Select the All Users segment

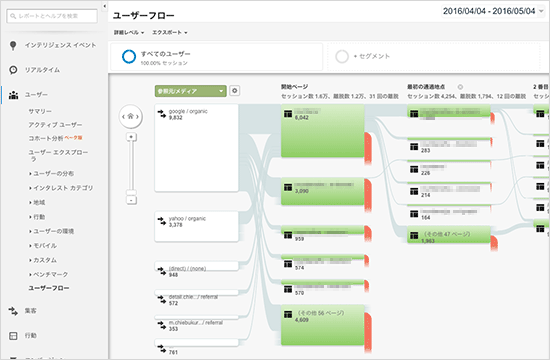tap(216, 57)
